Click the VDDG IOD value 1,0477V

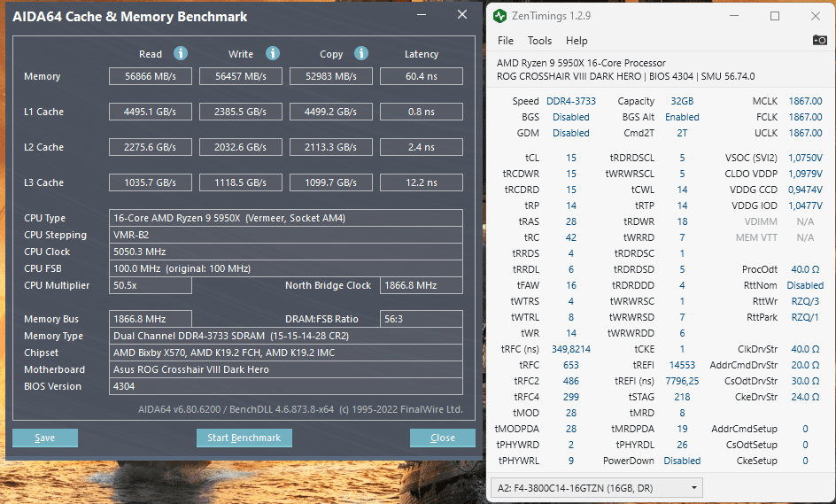(x=805, y=205)
